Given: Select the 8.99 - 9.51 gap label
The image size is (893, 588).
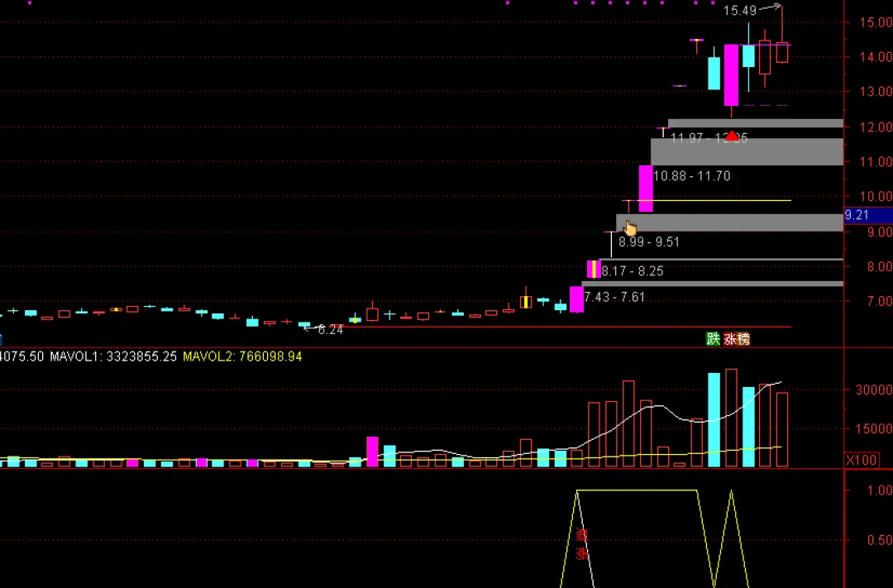Looking at the screenshot, I should (649, 241).
